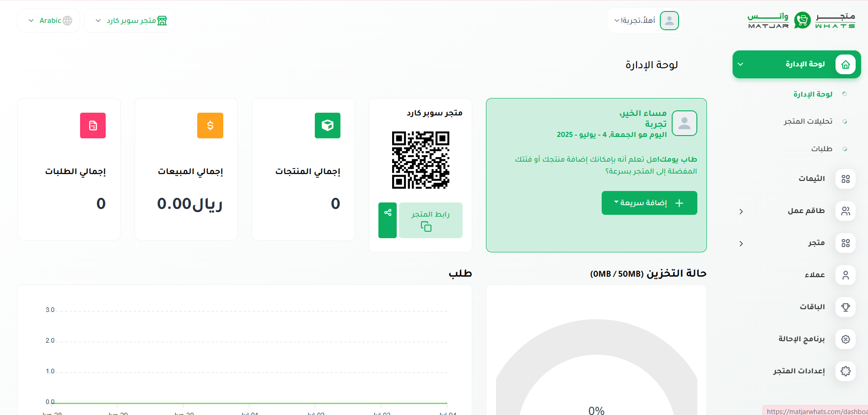This screenshot has height=415, width=868.
Task: Open لوحة الإدارة sub-menu link
Action: coord(813,94)
